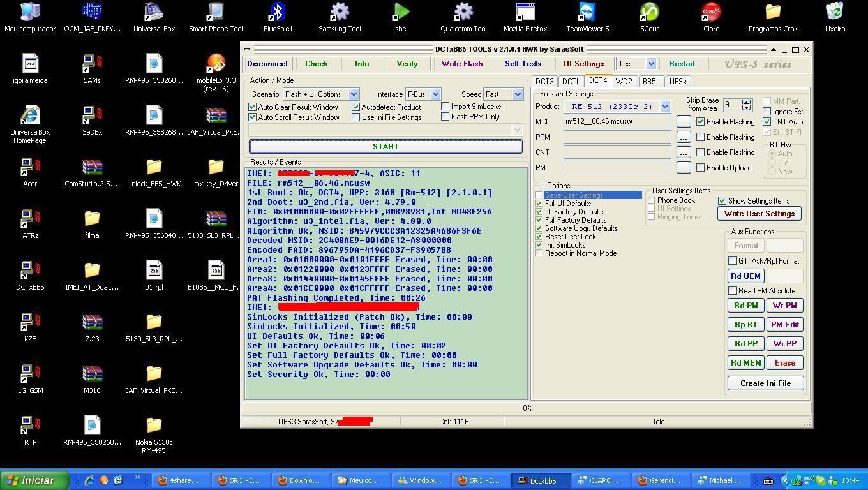Click the Write User Settings button
Viewport: 868px width, 490px height.
pyautogui.click(x=759, y=214)
